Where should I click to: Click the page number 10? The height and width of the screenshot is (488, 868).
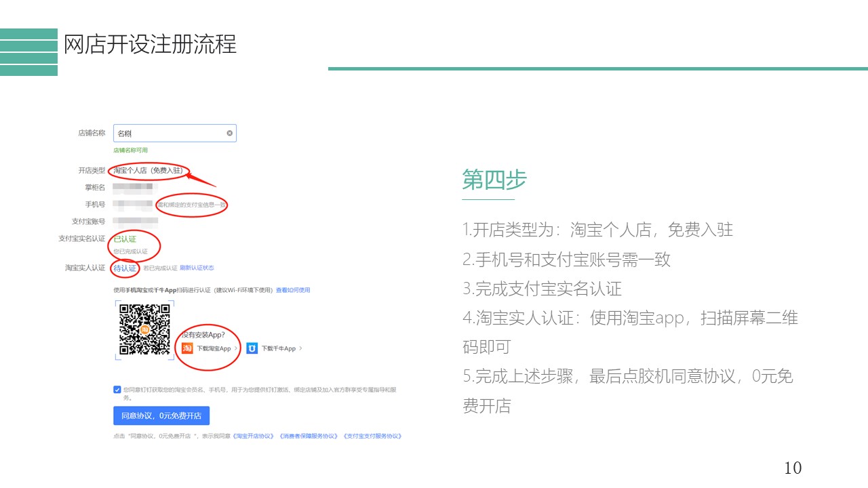pos(793,468)
